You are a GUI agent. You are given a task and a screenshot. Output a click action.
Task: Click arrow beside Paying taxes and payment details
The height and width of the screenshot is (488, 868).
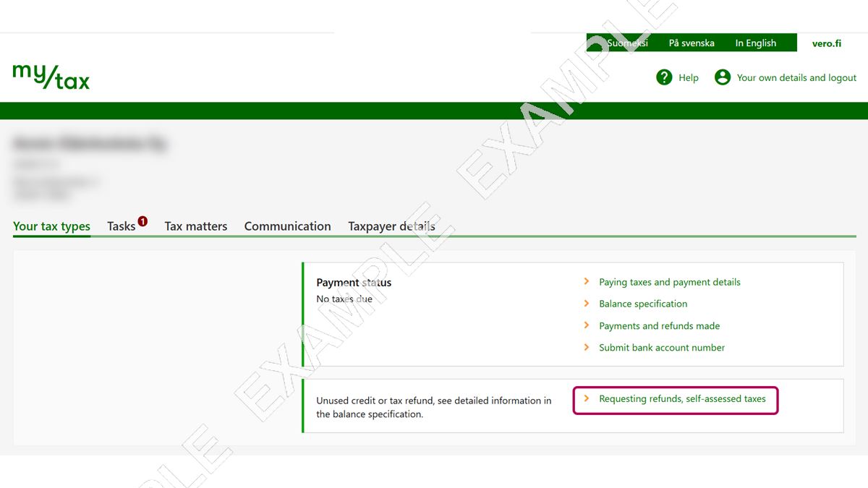coord(587,282)
